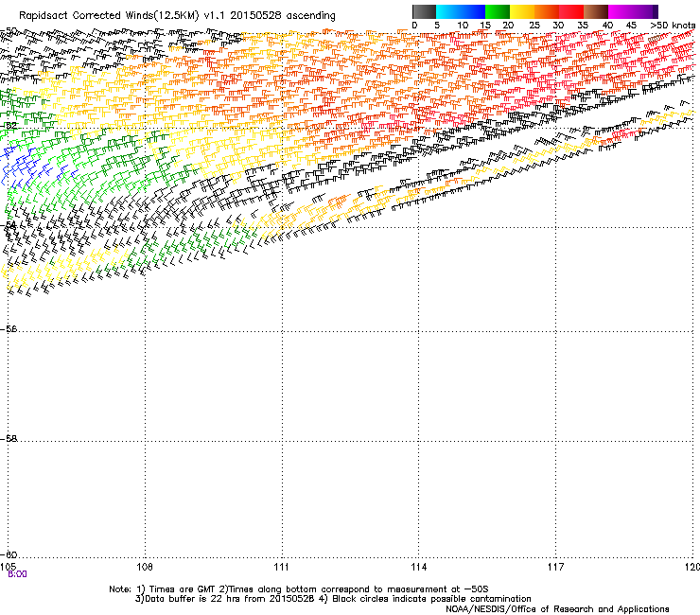Click the purple time stamp below 105
This screenshot has height=615, width=700.
click(17, 574)
